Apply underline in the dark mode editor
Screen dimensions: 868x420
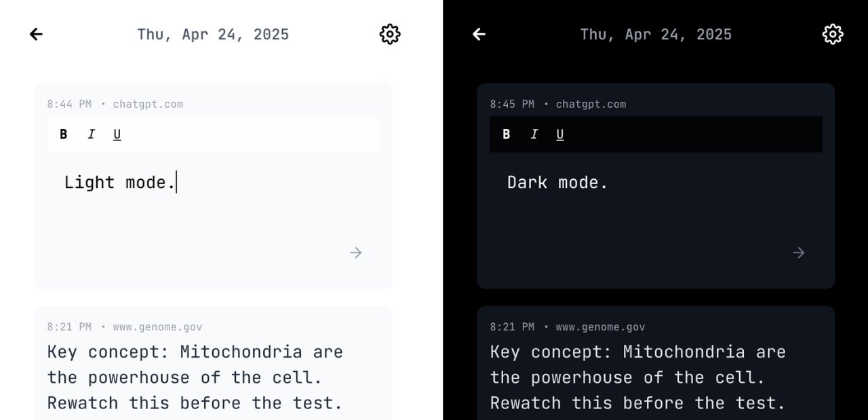(x=559, y=134)
